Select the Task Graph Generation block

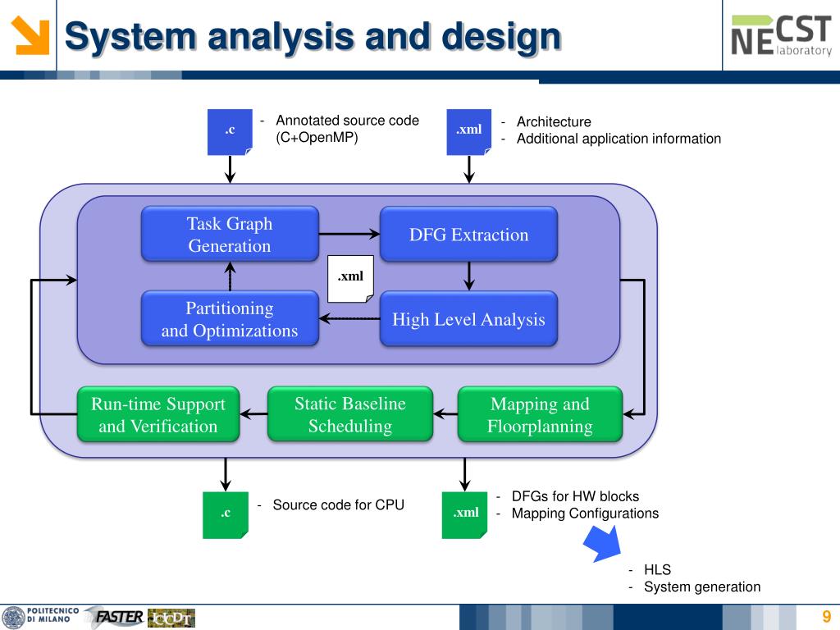pos(230,234)
